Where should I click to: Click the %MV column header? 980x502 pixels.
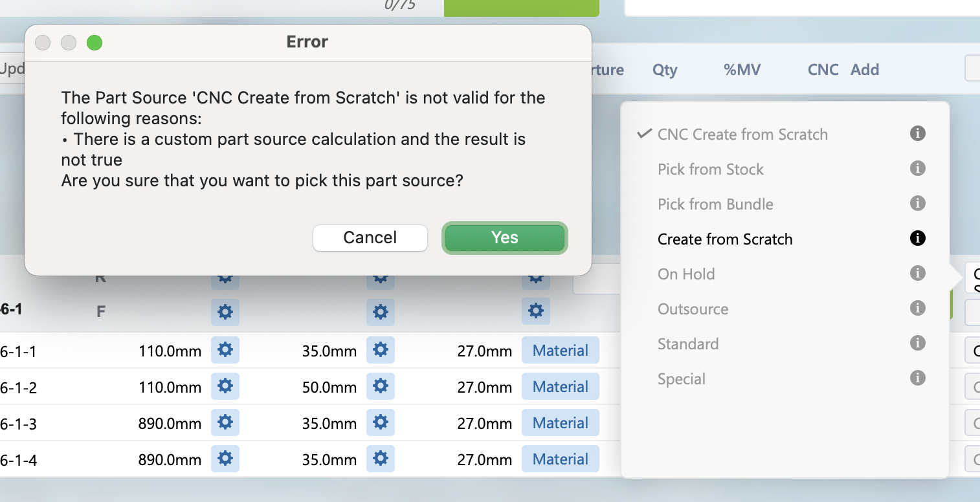[x=742, y=70]
